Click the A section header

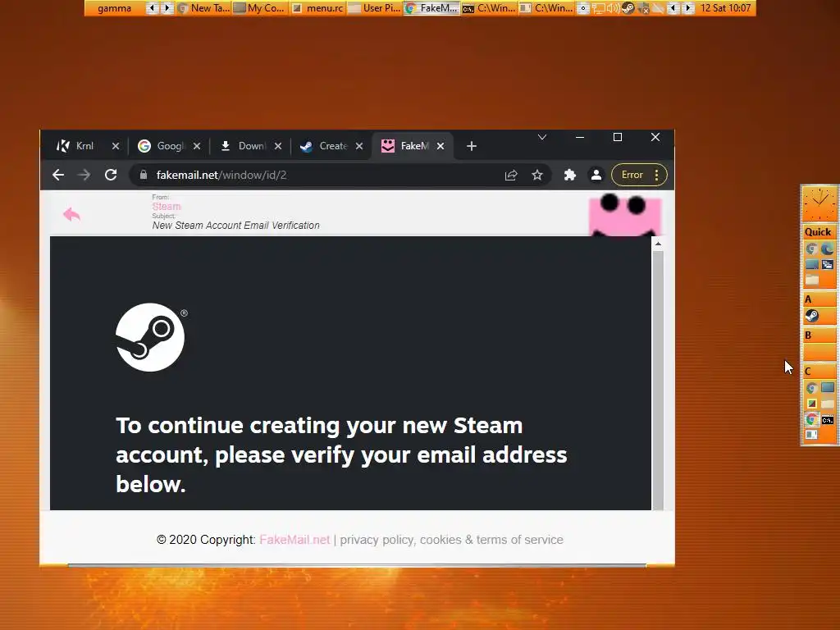pyautogui.click(x=819, y=299)
